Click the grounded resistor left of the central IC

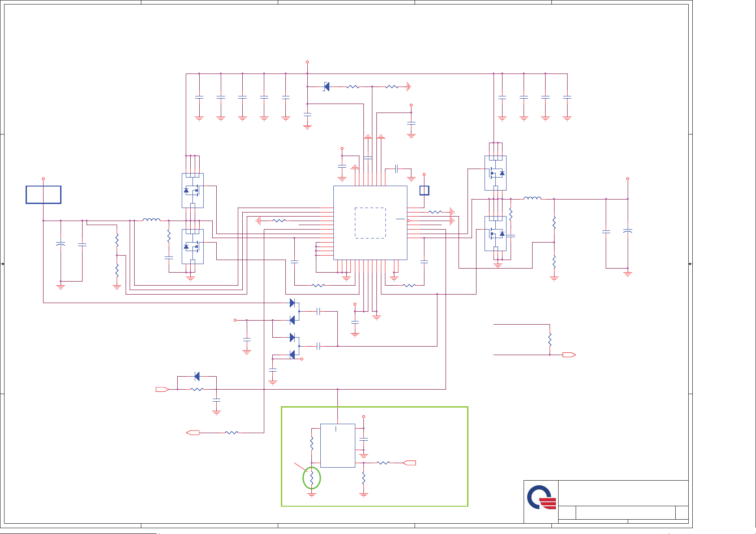point(280,221)
